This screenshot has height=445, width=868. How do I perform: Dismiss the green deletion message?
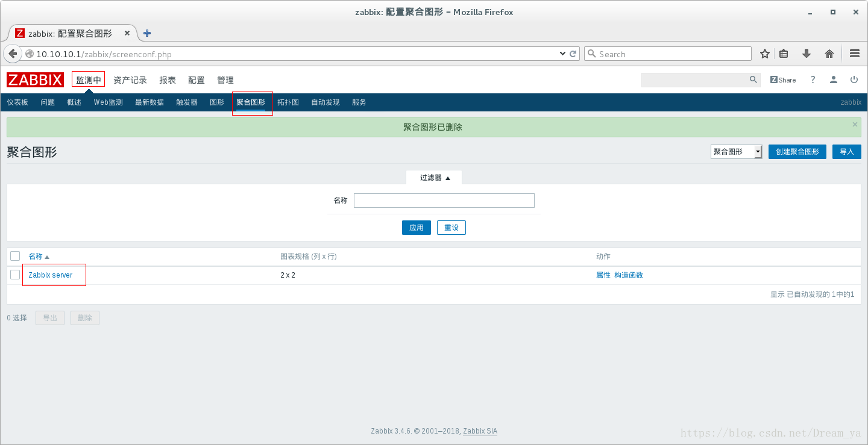point(855,124)
